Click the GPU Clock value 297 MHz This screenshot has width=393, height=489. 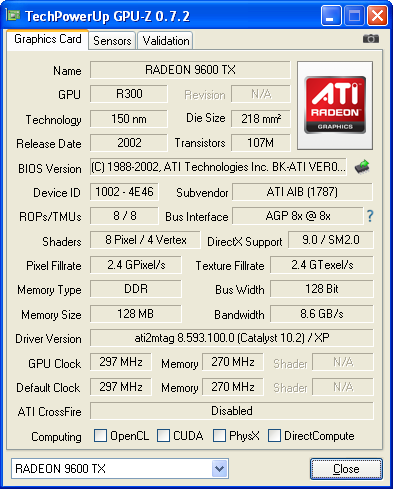tap(121, 362)
